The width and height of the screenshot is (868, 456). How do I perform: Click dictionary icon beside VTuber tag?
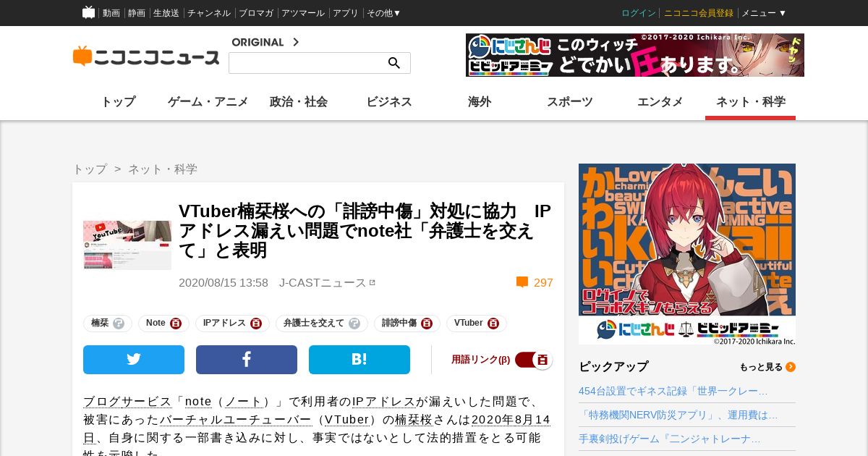[493, 324]
